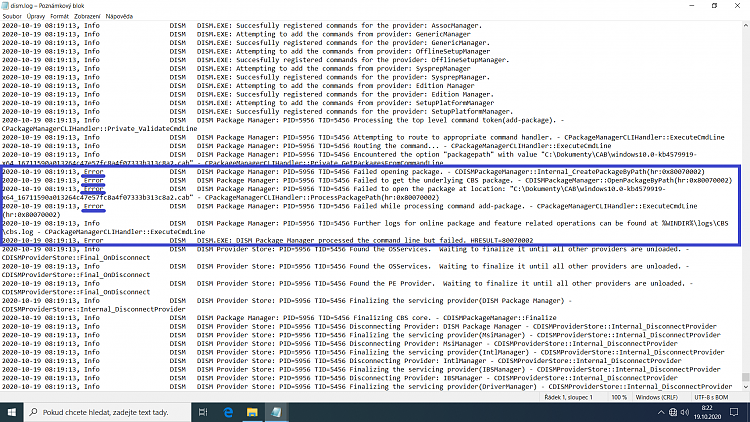
Task: Click the 100 % zoom status entry
Action: pos(619,397)
